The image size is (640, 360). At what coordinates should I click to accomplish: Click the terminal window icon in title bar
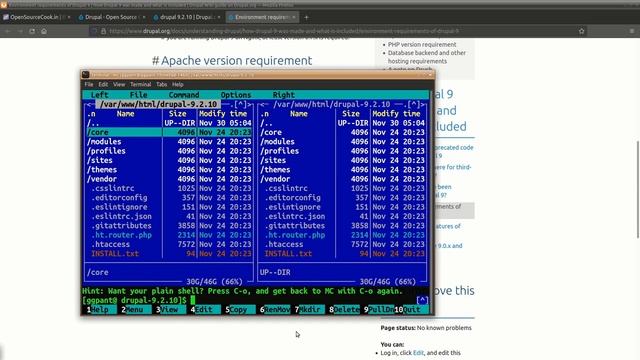[85, 74]
